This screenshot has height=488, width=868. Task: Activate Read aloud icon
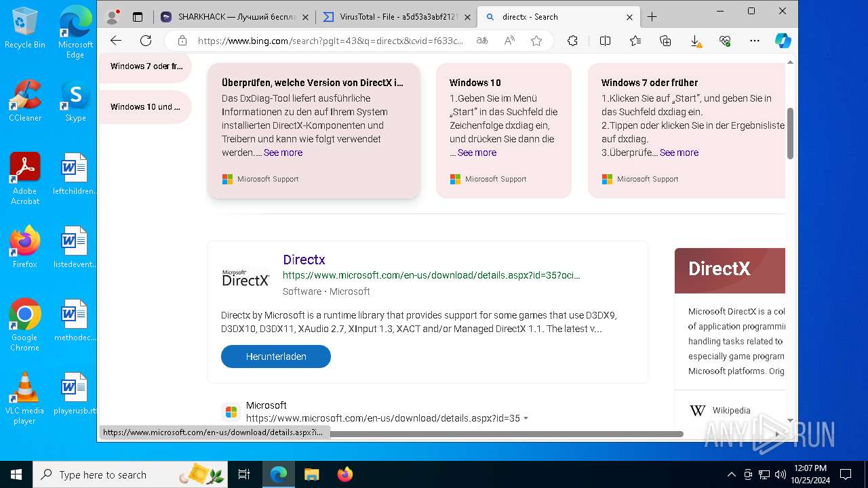point(509,41)
